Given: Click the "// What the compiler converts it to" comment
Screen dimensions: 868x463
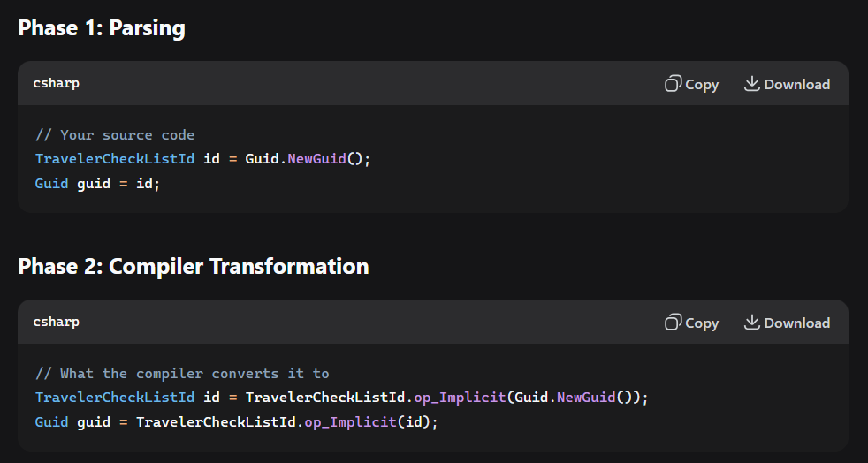Looking at the screenshot, I should (x=182, y=374).
